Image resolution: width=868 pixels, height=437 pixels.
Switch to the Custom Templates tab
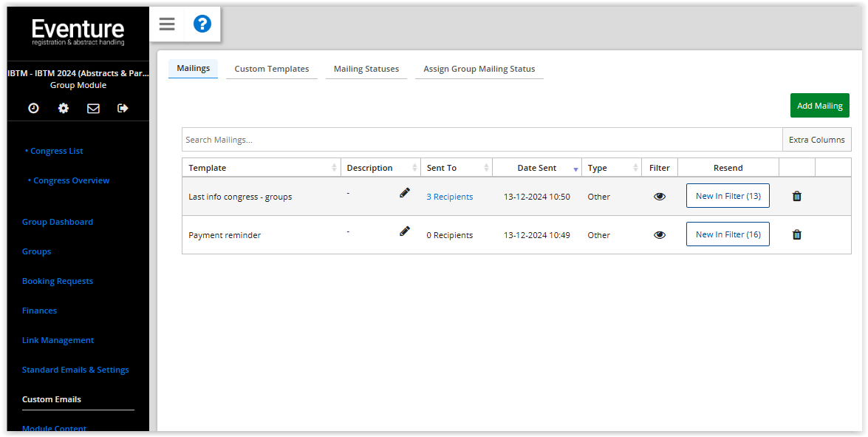272,69
